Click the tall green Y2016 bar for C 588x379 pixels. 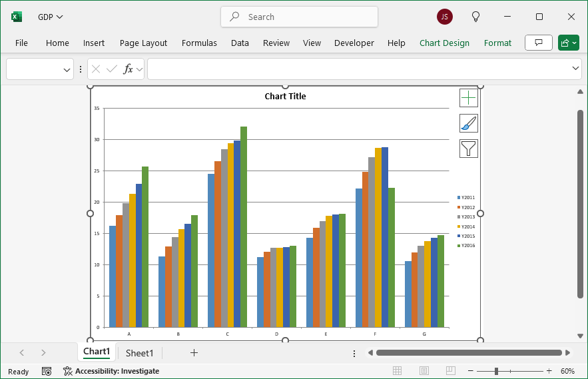click(x=244, y=227)
